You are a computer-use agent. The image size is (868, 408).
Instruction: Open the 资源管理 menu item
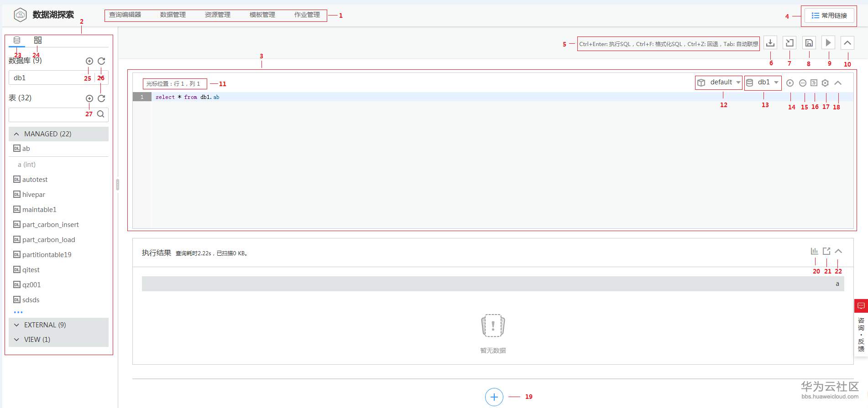[x=218, y=15]
